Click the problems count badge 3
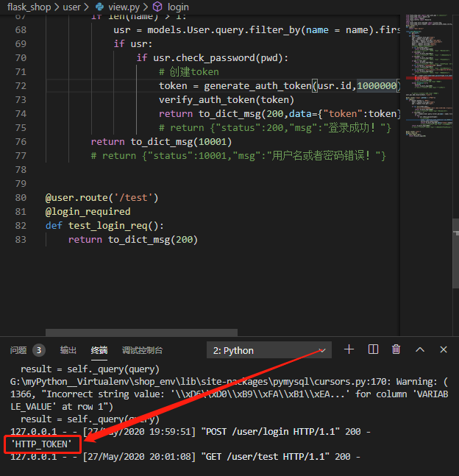The image size is (459, 476). click(x=39, y=350)
